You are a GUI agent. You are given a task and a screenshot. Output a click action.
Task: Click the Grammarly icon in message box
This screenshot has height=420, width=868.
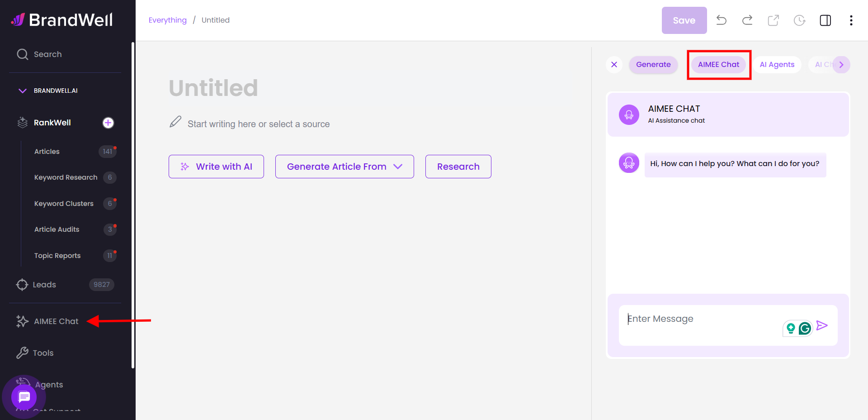(x=805, y=328)
